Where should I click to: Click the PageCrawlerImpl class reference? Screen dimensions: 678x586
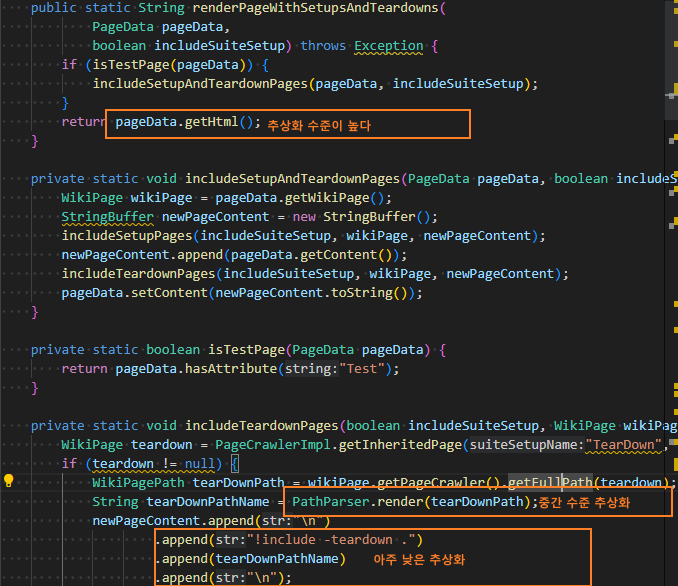click(x=273, y=445)
